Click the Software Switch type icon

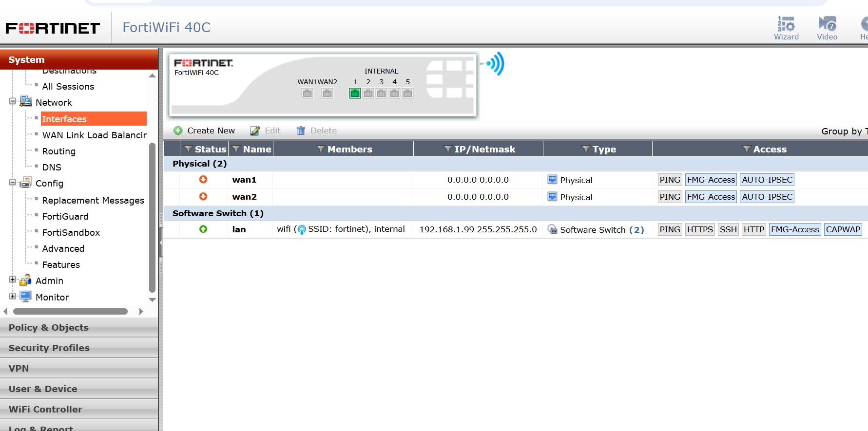point(552,229)
